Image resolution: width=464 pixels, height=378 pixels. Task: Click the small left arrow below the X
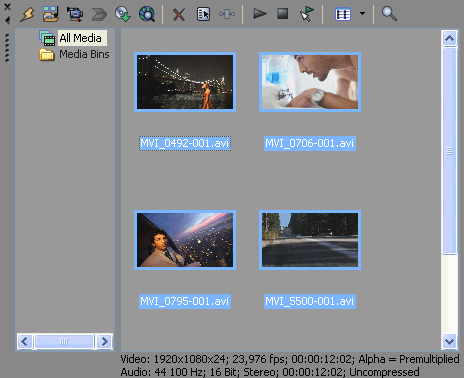coord(7,20)
